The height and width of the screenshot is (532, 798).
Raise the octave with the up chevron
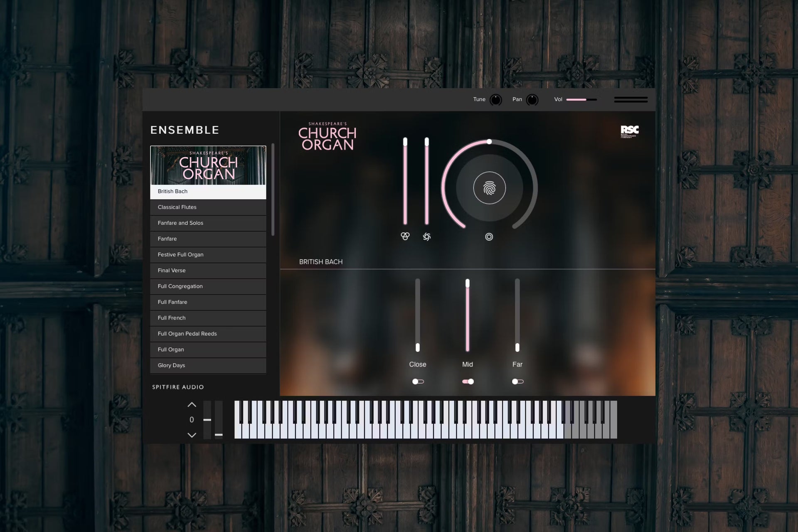pos(192,404)
